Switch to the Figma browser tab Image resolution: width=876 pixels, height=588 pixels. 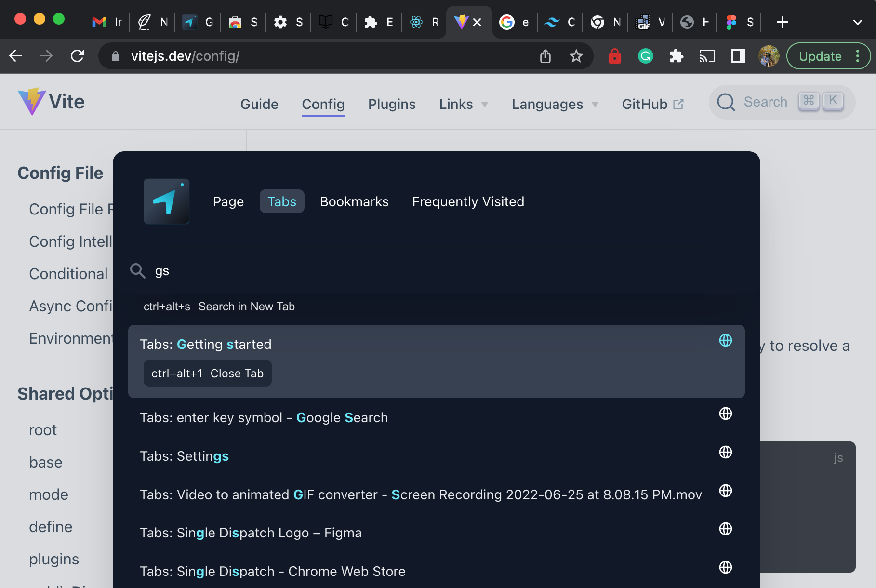click(x=739, y=22)
